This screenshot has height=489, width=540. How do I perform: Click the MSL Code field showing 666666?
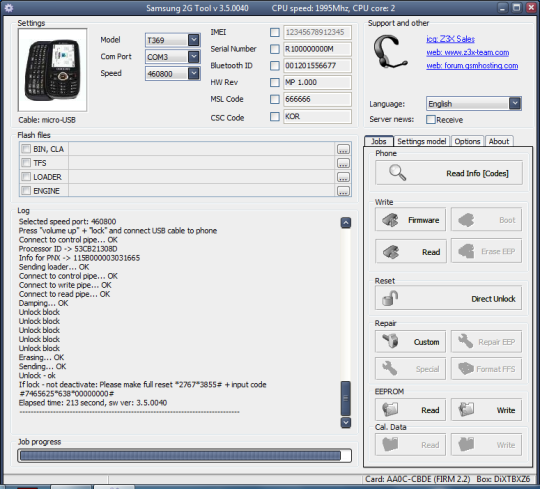(317, 99)
